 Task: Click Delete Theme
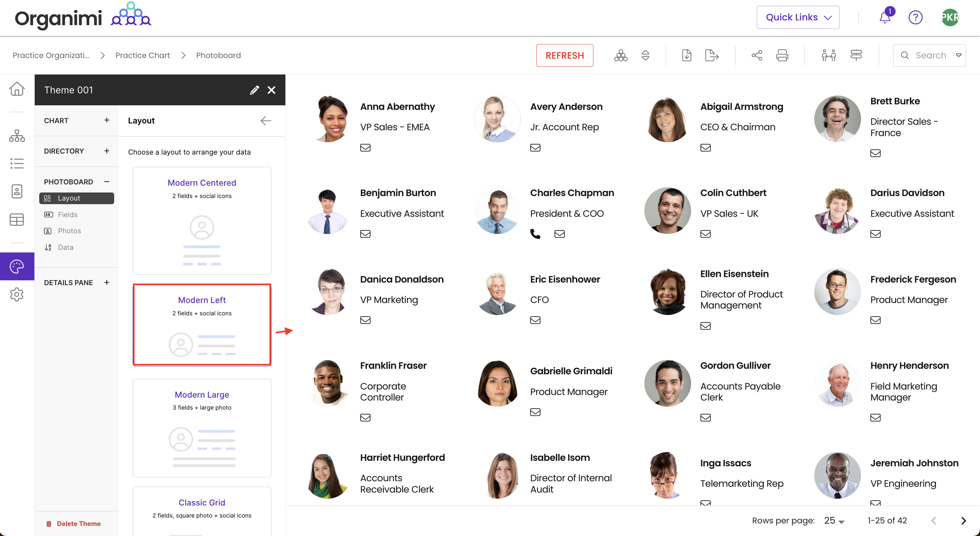coord(73,524)
